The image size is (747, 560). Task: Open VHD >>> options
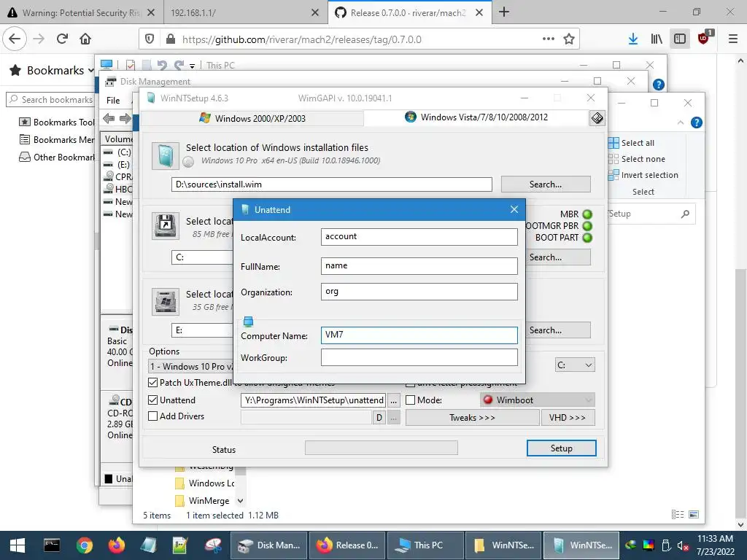click(x=568, y=418)
